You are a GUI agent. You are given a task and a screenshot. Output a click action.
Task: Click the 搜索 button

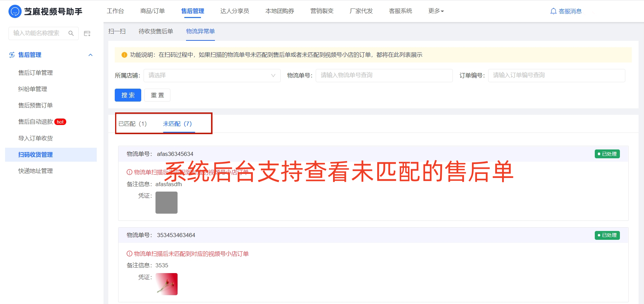(128, 95)
